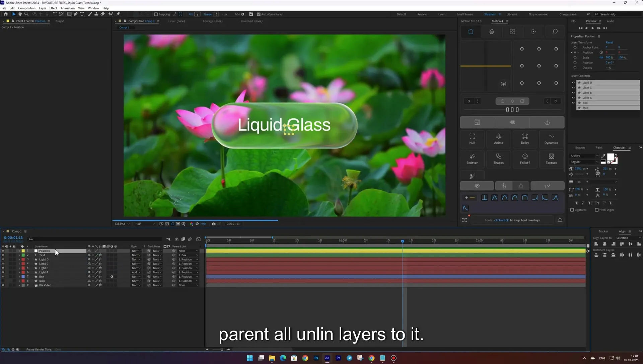Hide the BG Video layer

(x=3, y=285)
